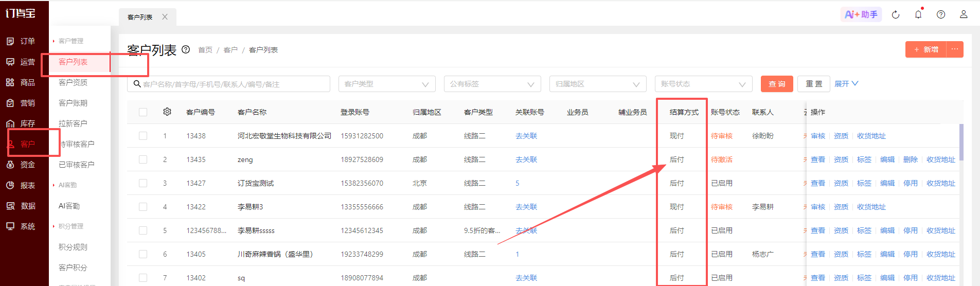
Task: Select 积分规则 in the submenu
Action: pos(73,247)
